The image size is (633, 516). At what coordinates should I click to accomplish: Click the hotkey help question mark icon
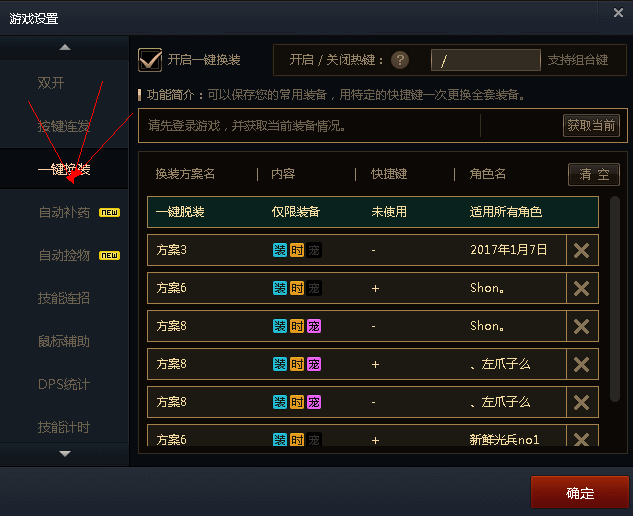pos(400,60)
